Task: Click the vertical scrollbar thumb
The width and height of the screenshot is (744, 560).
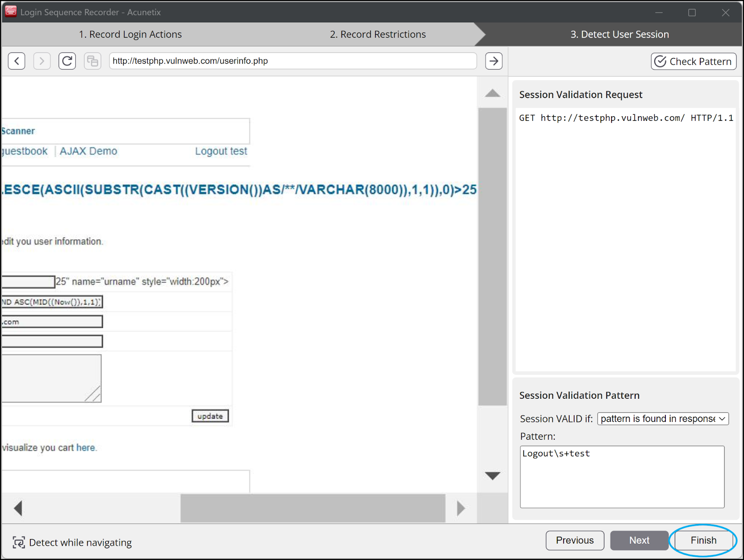Action: coord(492,257)
